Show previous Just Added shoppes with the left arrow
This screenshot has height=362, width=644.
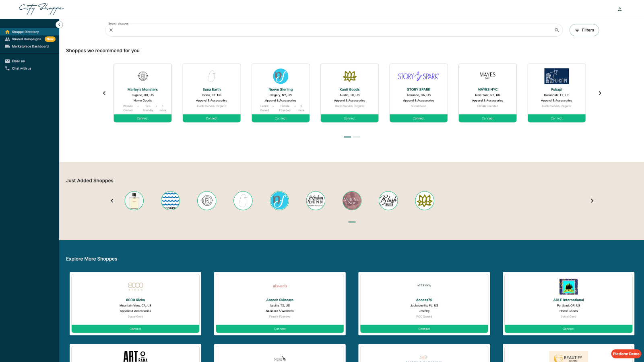coord(112,201)
